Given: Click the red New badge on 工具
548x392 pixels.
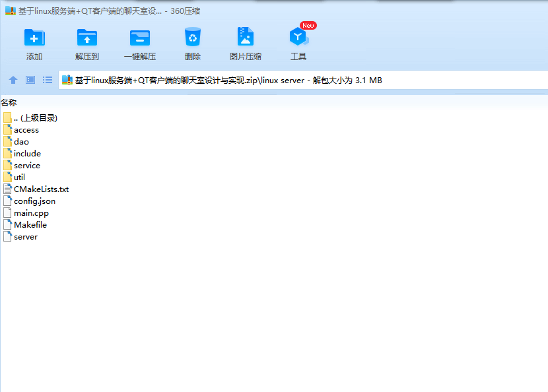Looking at the screenshot, I should pos(308,26).
